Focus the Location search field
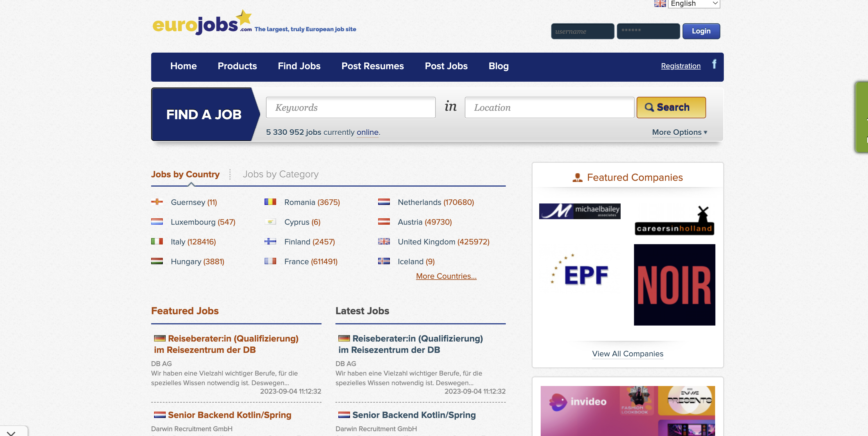This screenshot has height=436, width=868. (549, 108)
